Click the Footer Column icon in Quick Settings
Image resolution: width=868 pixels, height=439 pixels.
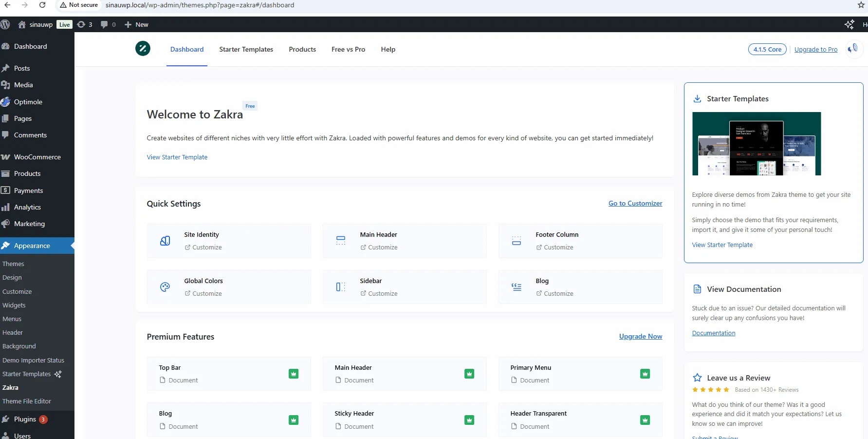click(517, 240)
